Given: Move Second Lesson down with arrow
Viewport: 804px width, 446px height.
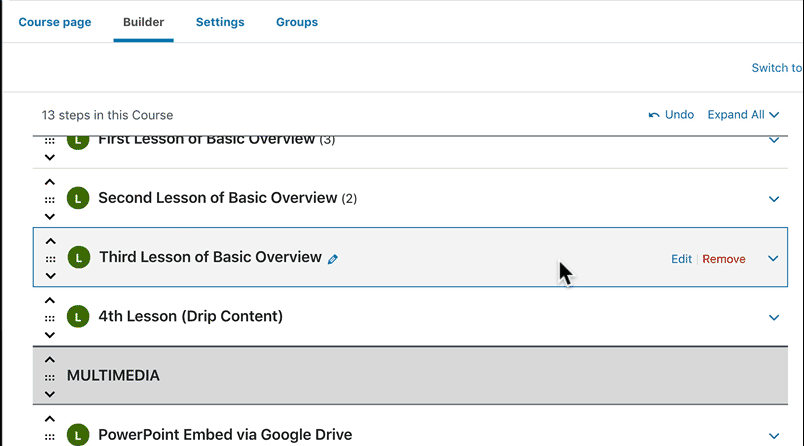Looking at the screenshot, I should (50, 216).
